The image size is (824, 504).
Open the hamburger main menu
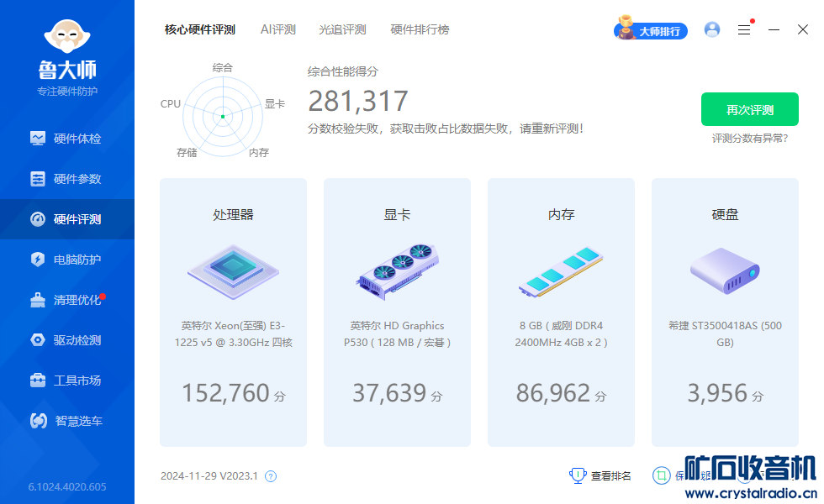[744, 30]
